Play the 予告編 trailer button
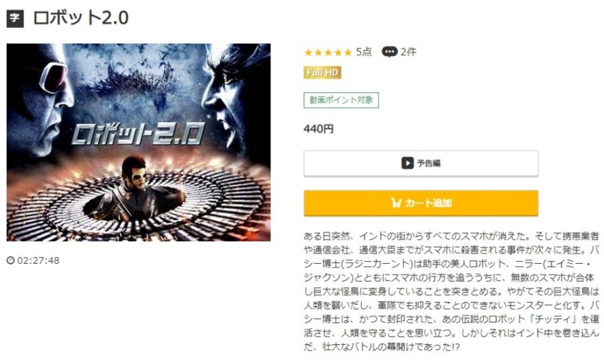Image resolution: width=604 pixels, height=364 pixels. point(421,164)
